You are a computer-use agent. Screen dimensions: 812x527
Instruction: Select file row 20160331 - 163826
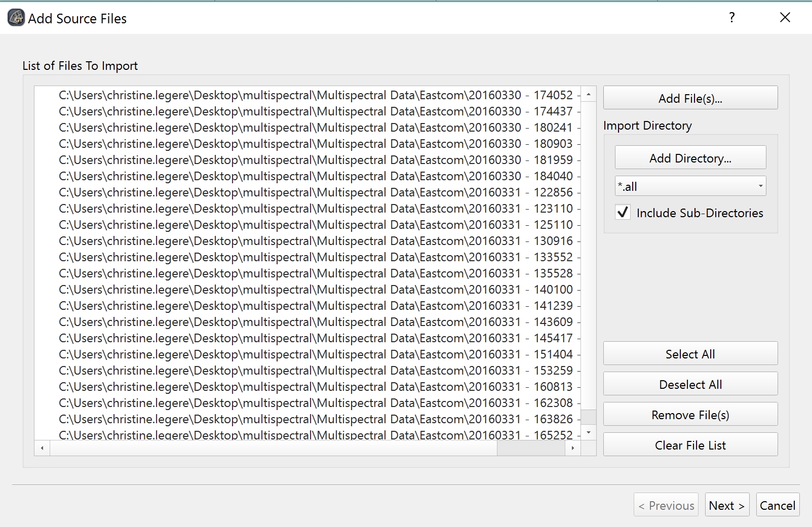(307, 419)
